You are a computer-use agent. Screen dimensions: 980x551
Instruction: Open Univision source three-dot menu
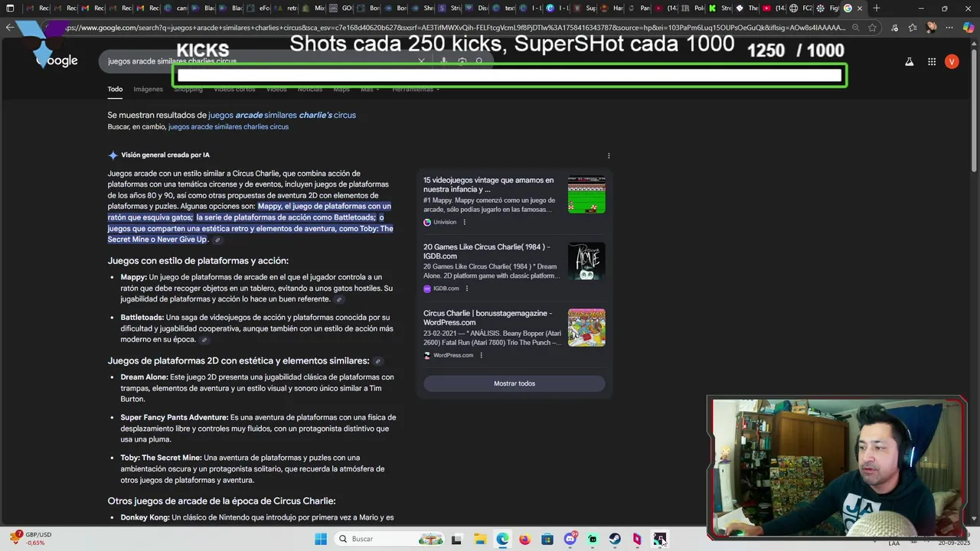point(464,222)
